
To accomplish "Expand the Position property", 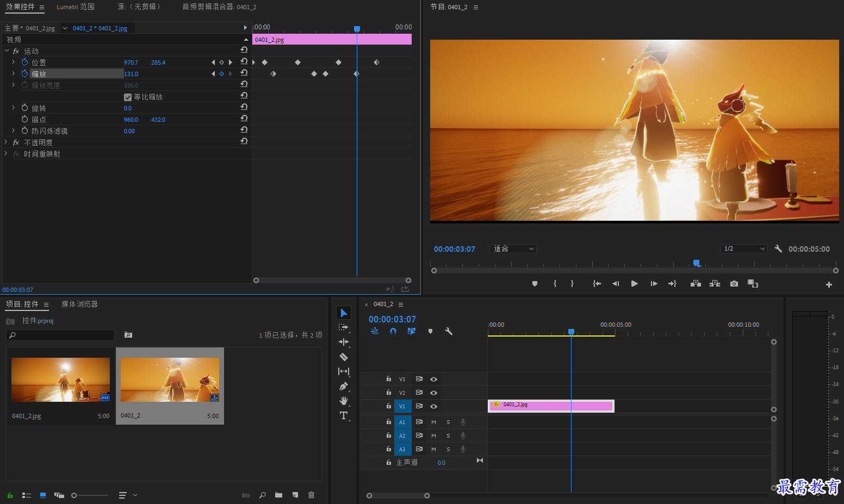I will [13, 62].
